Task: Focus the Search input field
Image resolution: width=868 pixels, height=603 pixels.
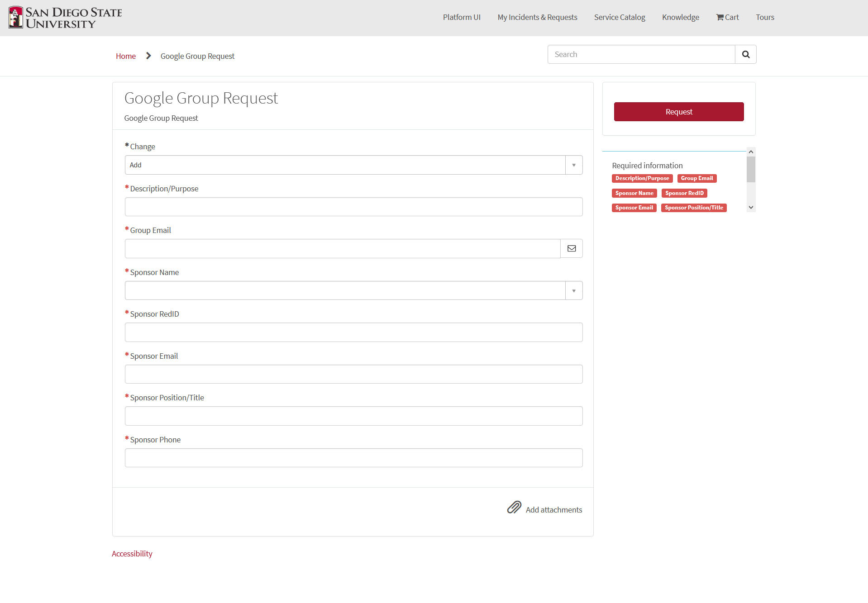Action: 641,54
